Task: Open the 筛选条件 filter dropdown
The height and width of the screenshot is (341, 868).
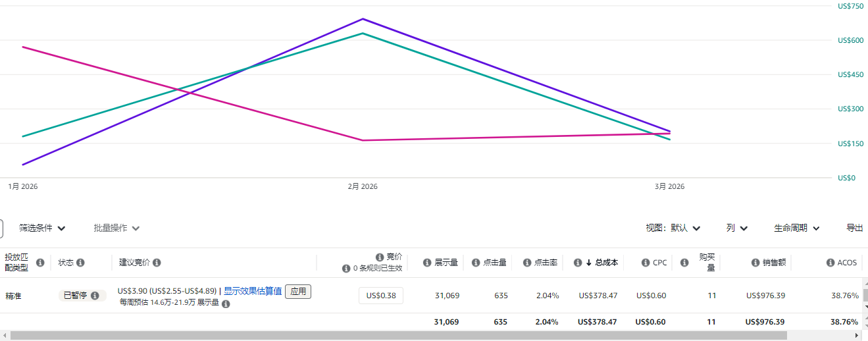Action: tap(42, 228)
